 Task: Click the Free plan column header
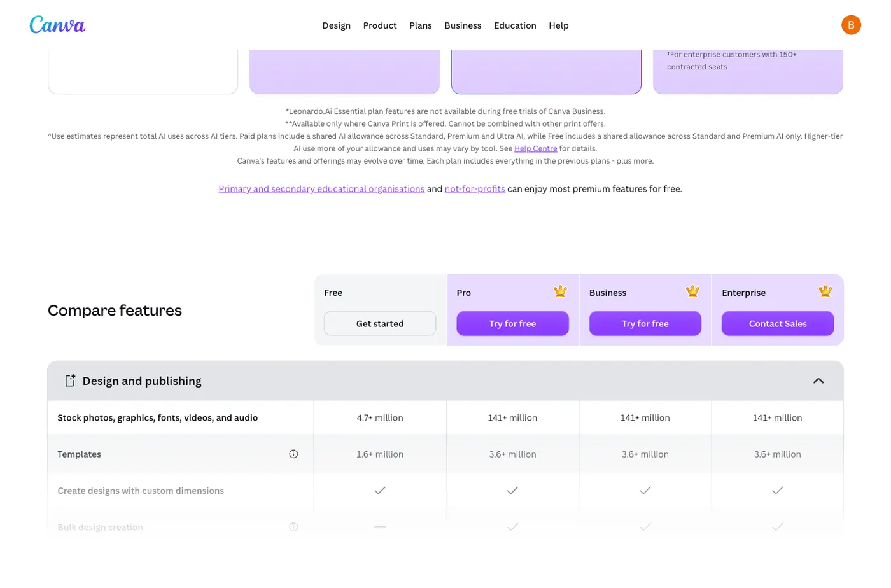(x=333, y=293)
